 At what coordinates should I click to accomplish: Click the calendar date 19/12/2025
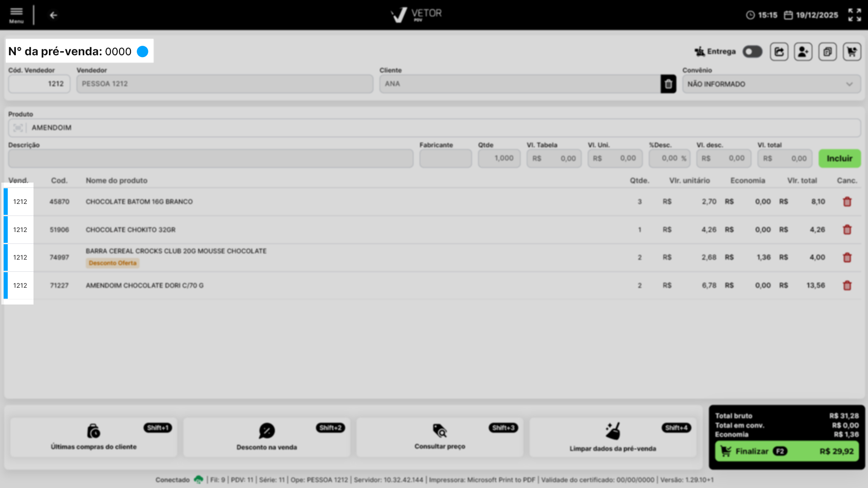(811, 15)
